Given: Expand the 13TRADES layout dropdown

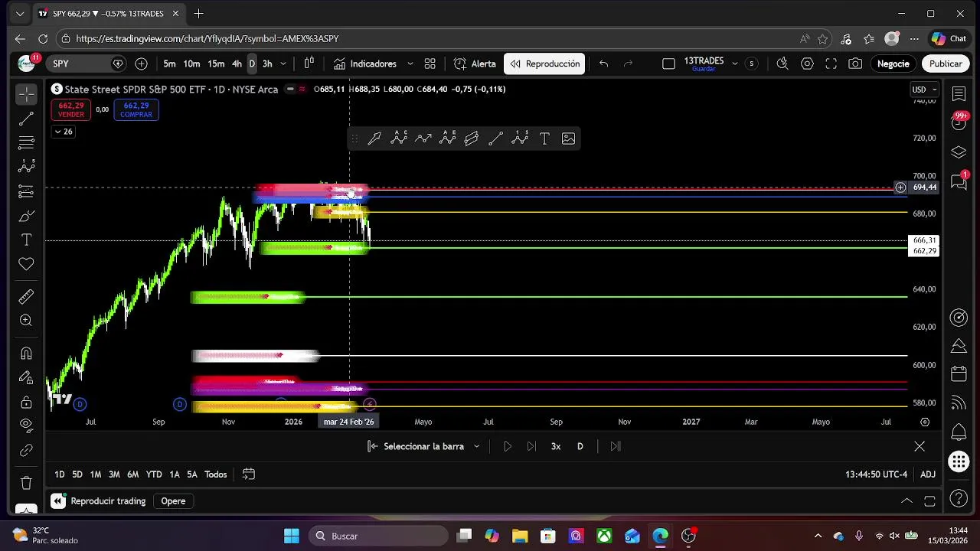Looking at the screenshot, I should pyautogui.click(x=734, y=64).
